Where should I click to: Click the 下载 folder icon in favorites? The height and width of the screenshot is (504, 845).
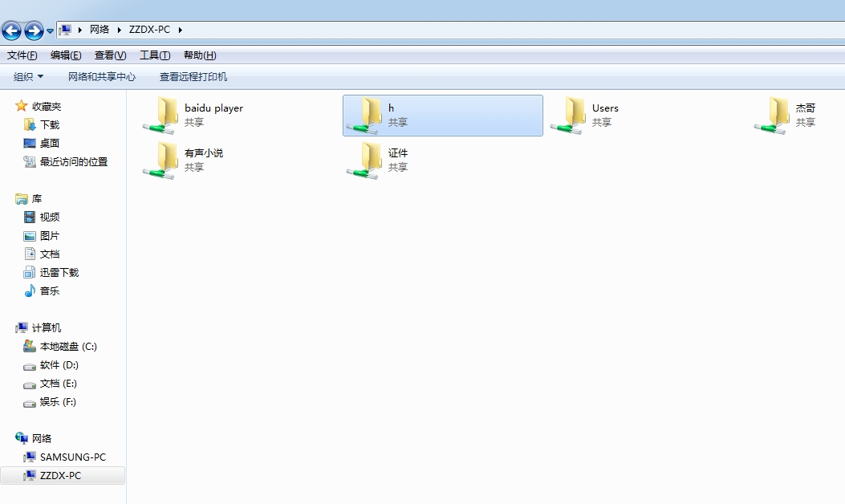point(30,124)
